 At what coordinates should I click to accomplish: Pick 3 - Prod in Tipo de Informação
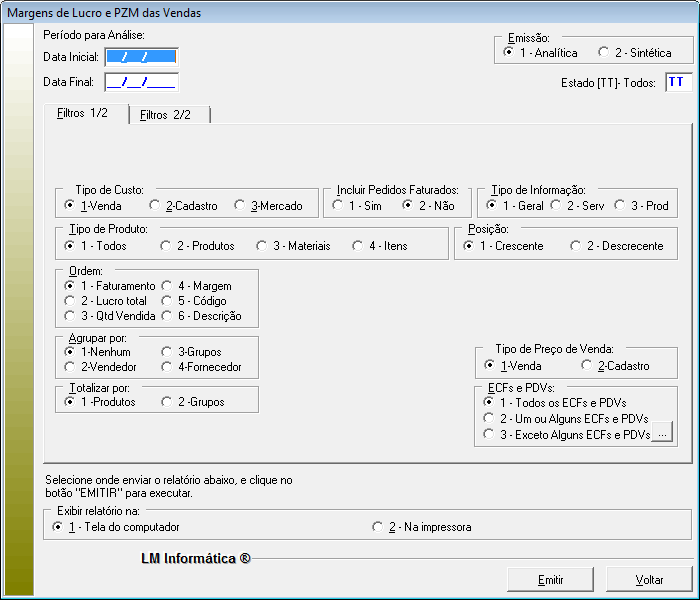620,206
